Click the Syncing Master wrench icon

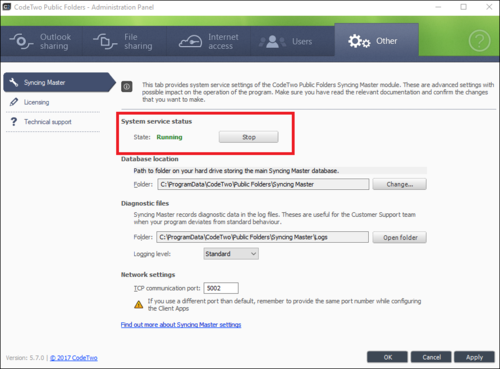coord(14,82)
